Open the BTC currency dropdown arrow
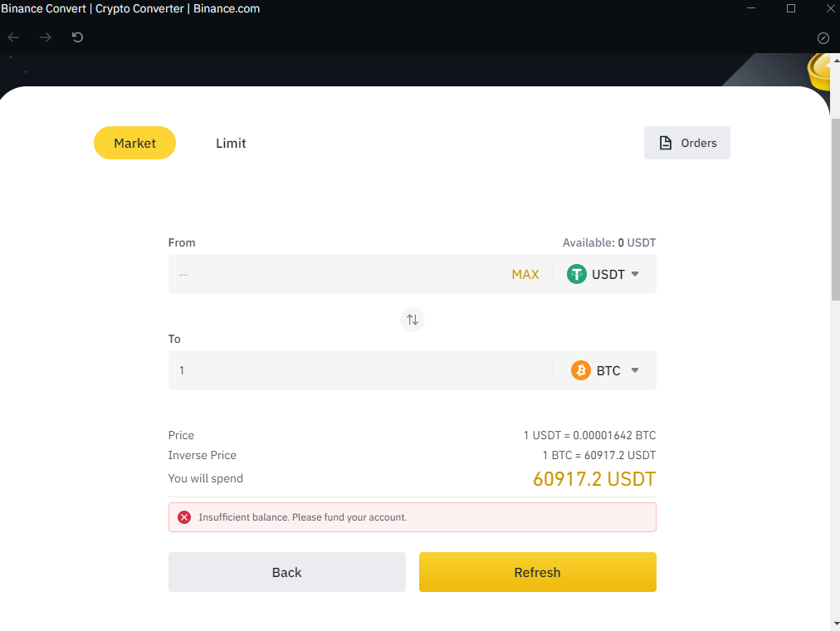The height and width of the screenshot is (631, 840). point(635,370)
